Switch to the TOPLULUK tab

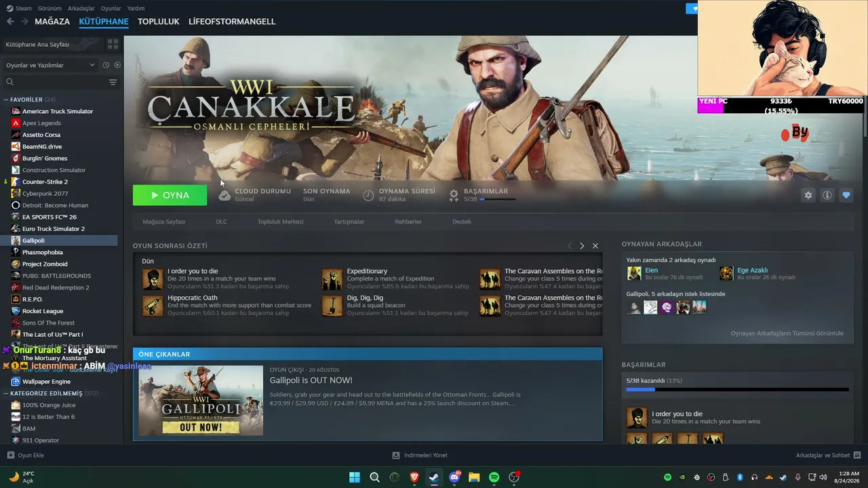pos(159,22)
